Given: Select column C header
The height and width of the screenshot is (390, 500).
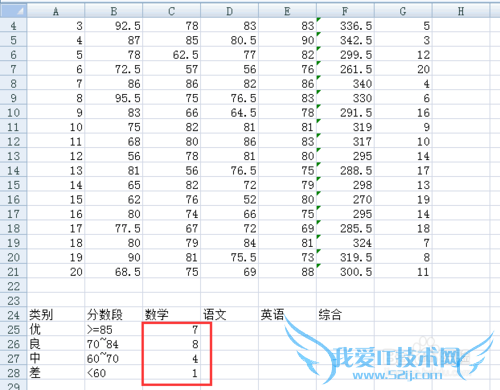Looking at the screenshot, I should pyautogui.click(x=171, y=11).
